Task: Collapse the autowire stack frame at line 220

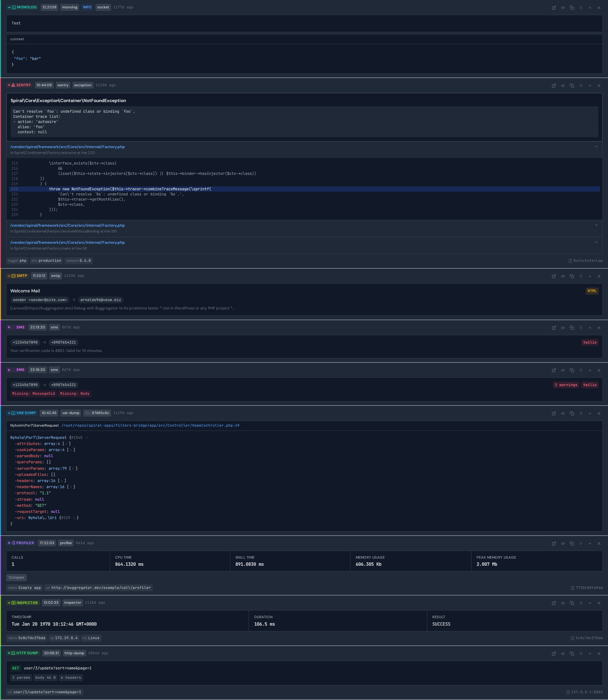Action: (596, 147)
